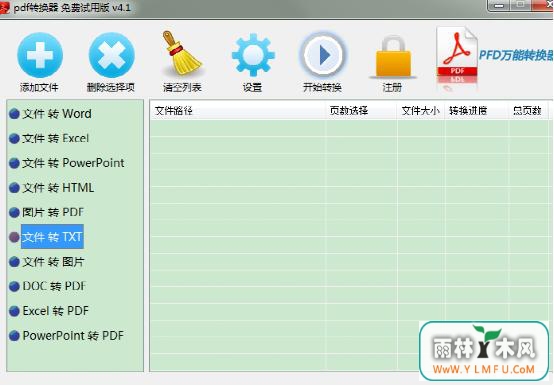
Task: Select the 文件 转 TXT radio bullet
Action: tap(14, 237)
